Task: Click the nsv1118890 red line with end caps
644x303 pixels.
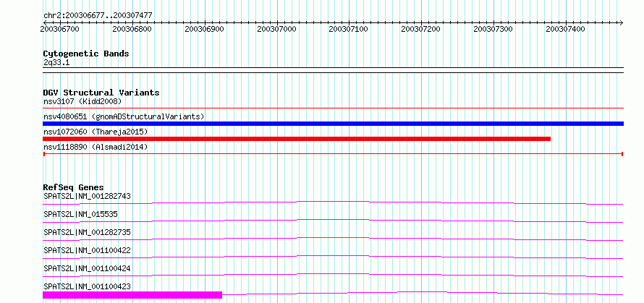Action: (x=333, y=154)
